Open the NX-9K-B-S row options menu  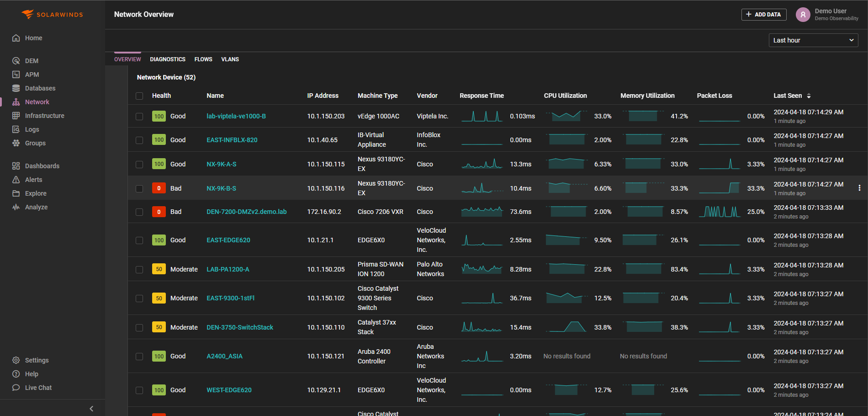tap(859, 188)
